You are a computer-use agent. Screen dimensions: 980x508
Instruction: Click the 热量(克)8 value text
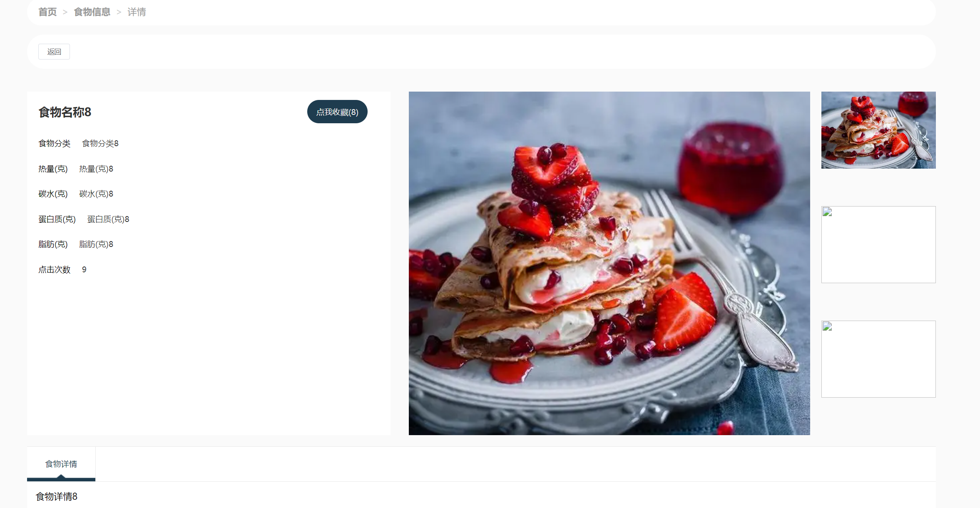[96, 169]
